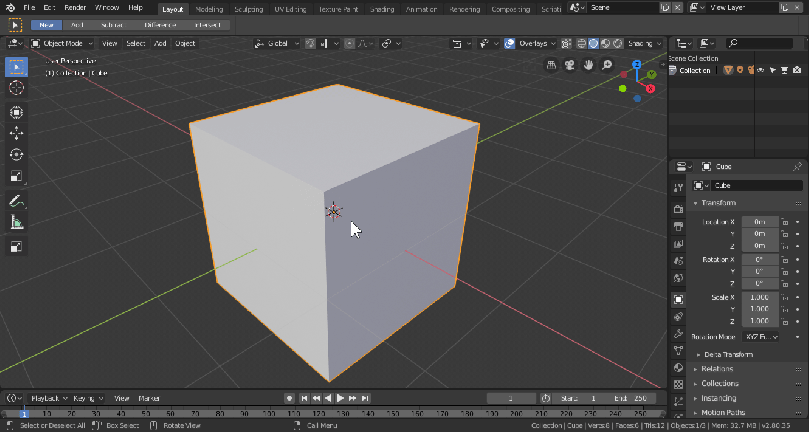Choose the Annotate pencil tool

(x=16, y=201)
